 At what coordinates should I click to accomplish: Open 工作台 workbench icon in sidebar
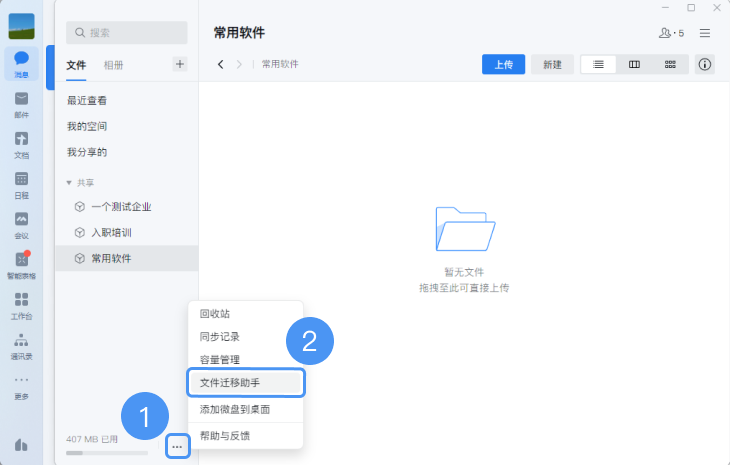(21, 303)
